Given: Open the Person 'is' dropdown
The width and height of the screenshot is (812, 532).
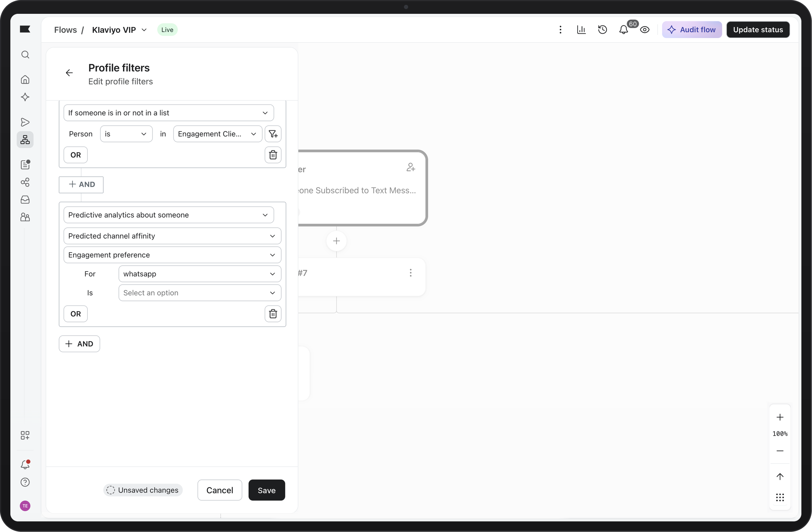Looking at the screenshot, I should click(126, 134).
